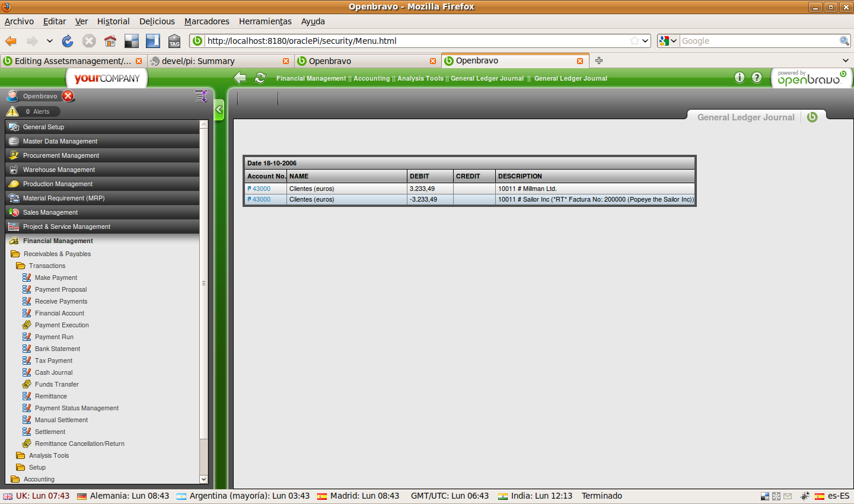Image resolution: width=854 pixels, height=504 pixels.
Task: Open account 43000 link in Millman Ltd. row
Action: tap(261, 189)
